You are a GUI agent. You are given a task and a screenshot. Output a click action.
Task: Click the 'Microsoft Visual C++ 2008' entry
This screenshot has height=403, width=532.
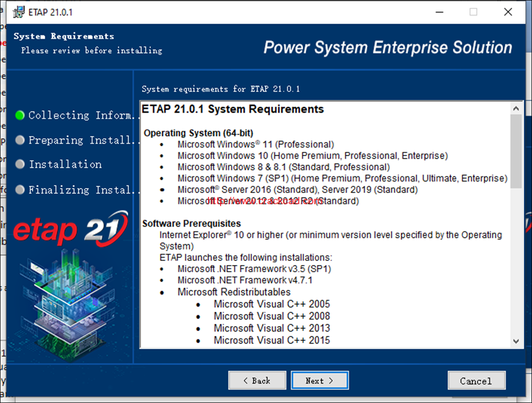(x=272, y=316)
